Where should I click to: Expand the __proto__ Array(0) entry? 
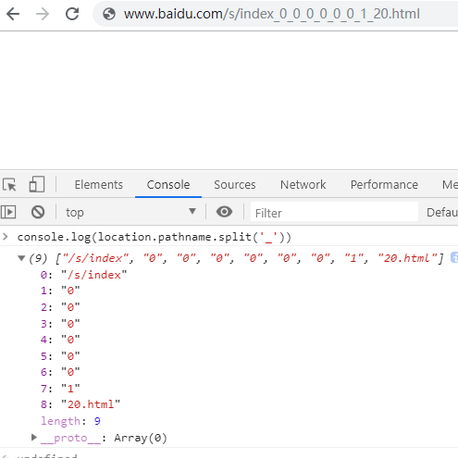(34, 437)
